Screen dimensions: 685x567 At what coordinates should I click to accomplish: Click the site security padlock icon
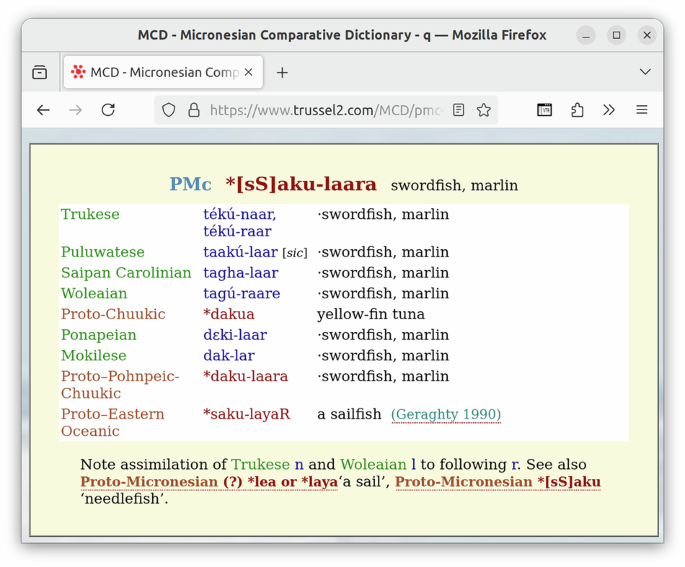pyautogui.click(x=193, y=110)
